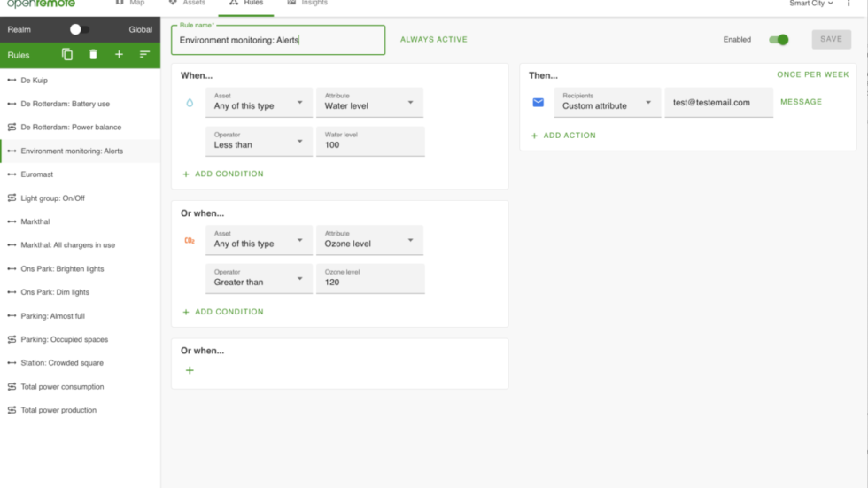The width and height of the screenshot is (868, 488).
Task: Open the Assets tab
Action: tap(187, 4)
